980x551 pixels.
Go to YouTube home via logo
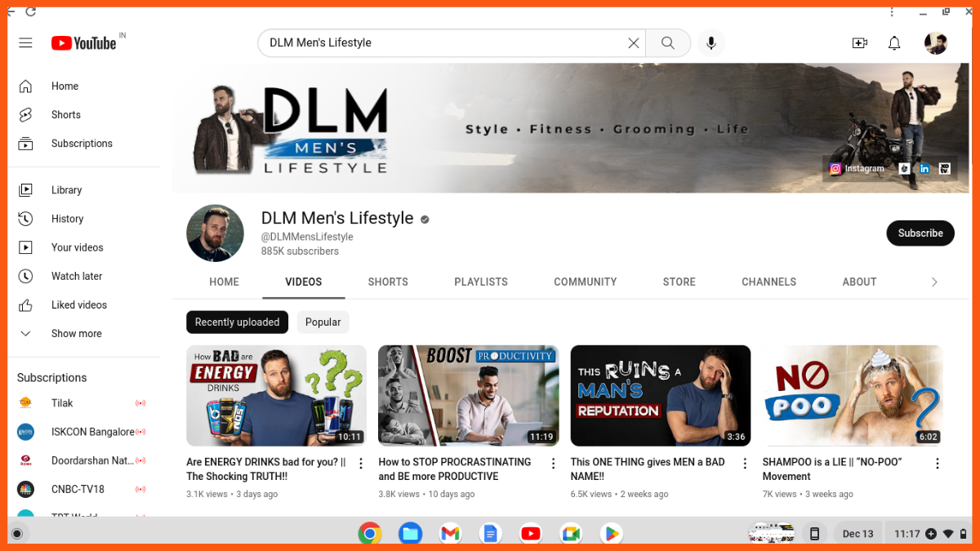tap(84, 42)
